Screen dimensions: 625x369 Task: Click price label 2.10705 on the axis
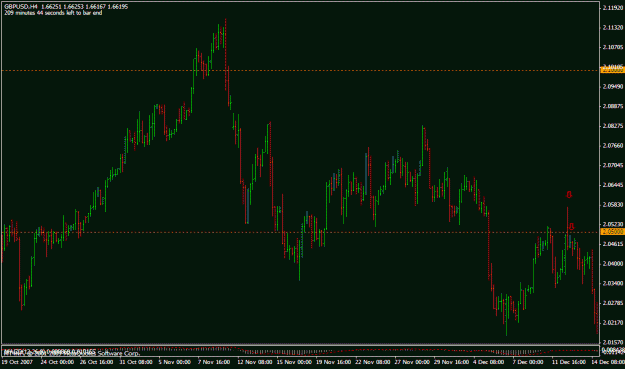(x=613, y=47)
